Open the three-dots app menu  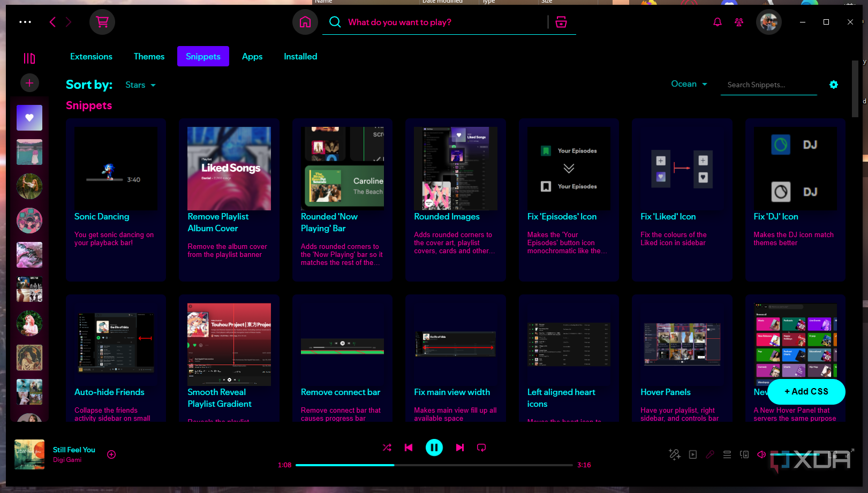pyautogui.click(x=25, y=22)
